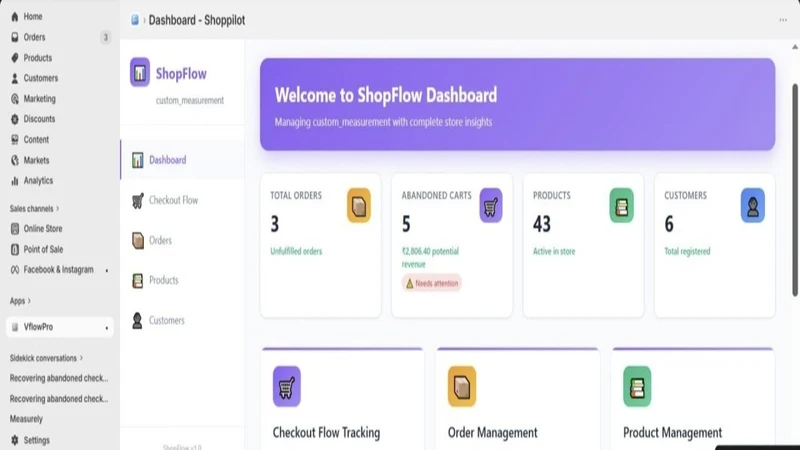Open VflowPro app in sidebar
Screen dimensions: 800x450
pos(60,327)
